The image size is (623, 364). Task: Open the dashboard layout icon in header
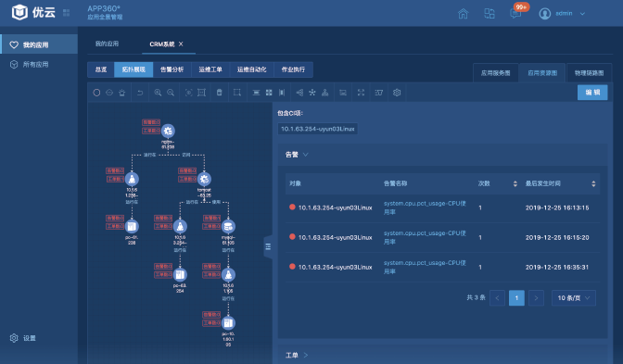489,14
